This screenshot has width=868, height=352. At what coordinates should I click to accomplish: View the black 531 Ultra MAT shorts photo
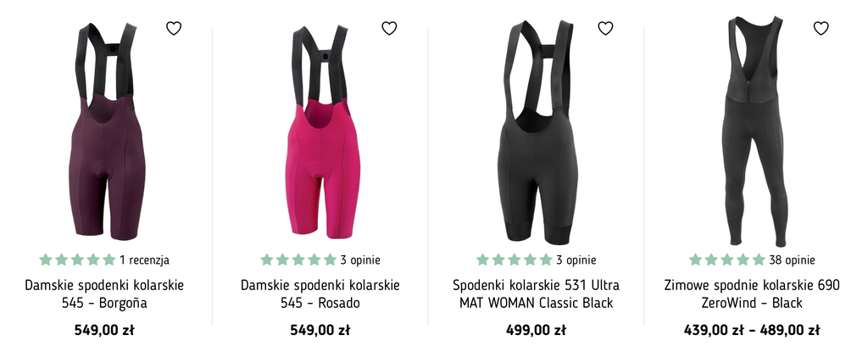point(537,133)
